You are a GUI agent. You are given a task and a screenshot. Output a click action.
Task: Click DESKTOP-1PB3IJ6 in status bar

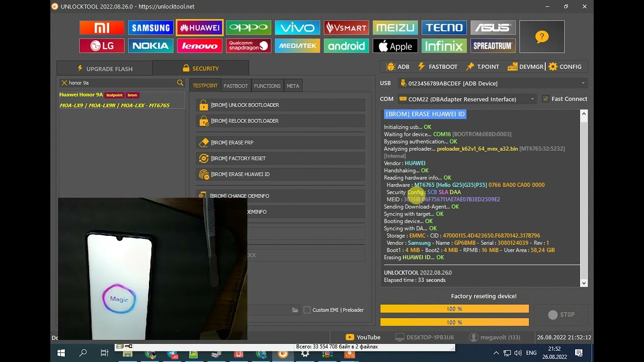(x=425, y=337)
